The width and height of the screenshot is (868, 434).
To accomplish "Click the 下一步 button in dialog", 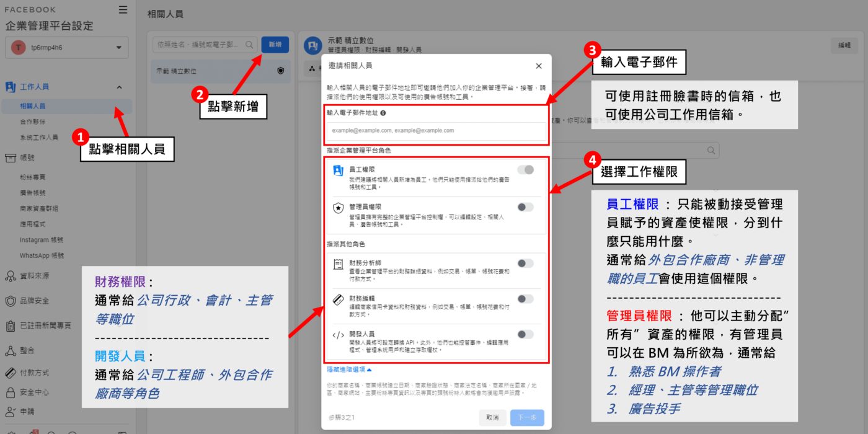I will pyautogui.click(x=527, y=418).
